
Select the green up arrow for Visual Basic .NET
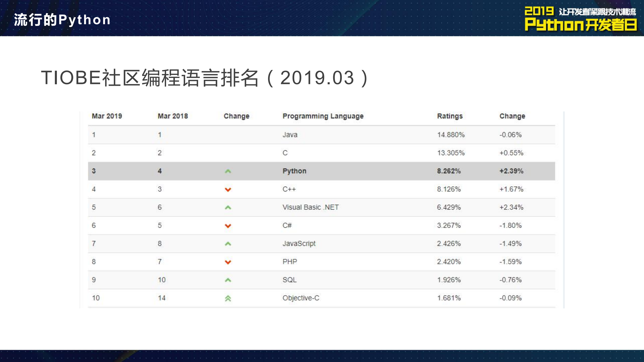tap(228, 207)
